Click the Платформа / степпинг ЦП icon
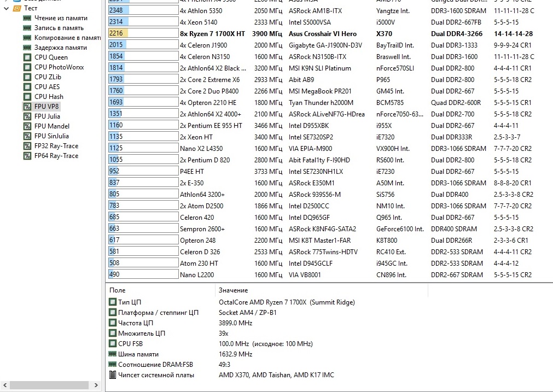This screenshot has height=392, width=553. click(113, 312)
